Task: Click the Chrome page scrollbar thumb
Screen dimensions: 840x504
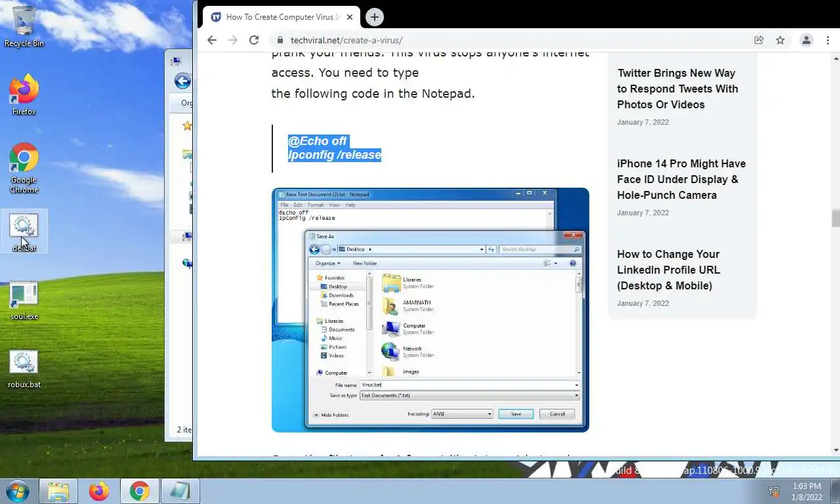Action: point(835,218)
